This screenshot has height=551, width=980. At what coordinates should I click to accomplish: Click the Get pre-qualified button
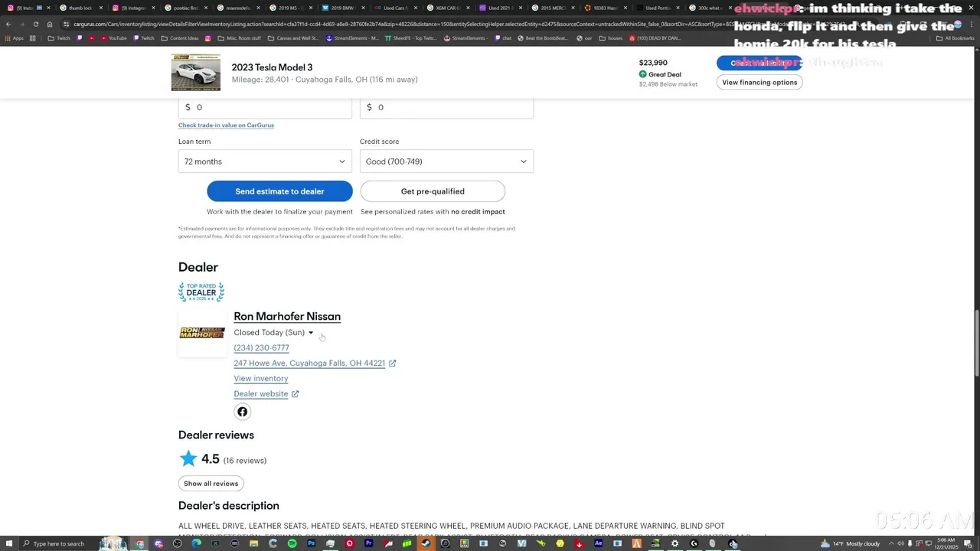(433, 191)
